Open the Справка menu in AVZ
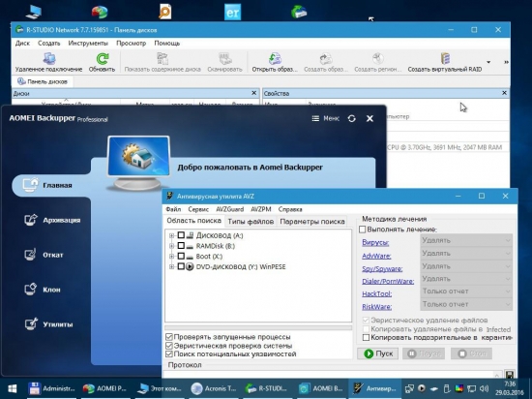 point(290,209)
